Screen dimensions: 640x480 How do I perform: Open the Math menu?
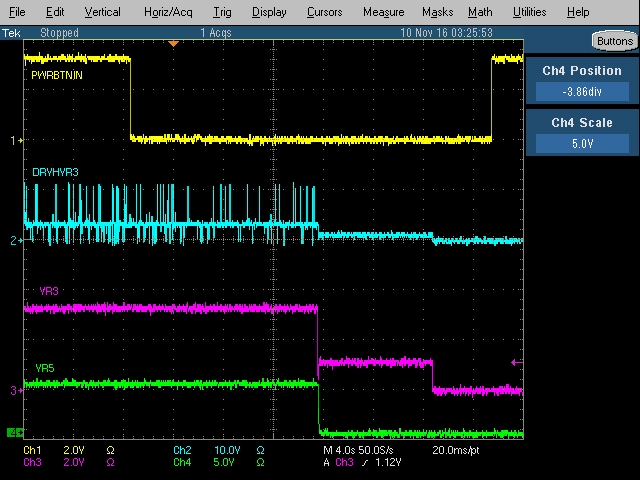[x=480, y=12]
